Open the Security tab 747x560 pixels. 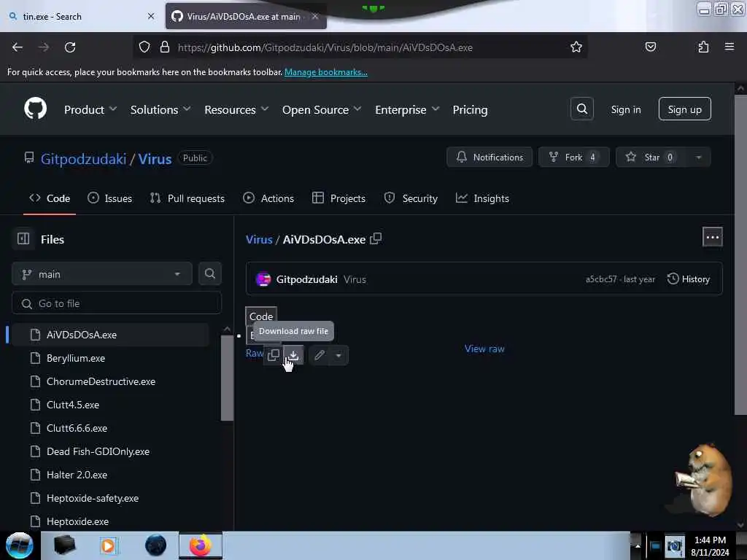pos(411,198)
